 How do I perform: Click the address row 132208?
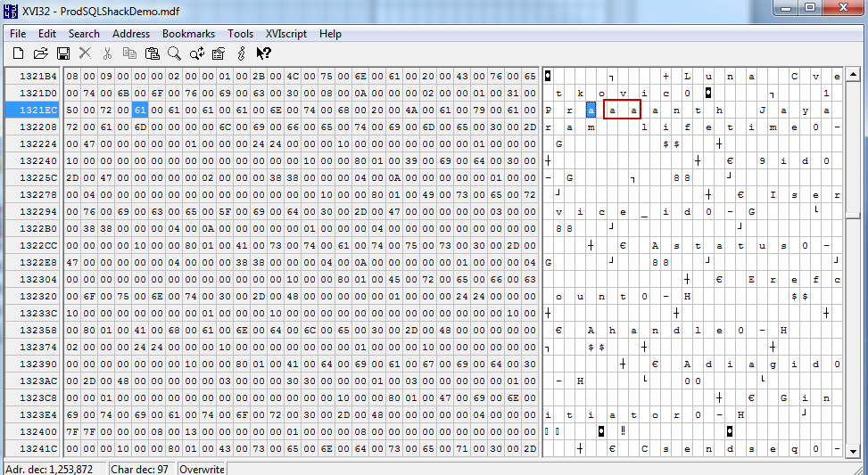coord(33,127)
